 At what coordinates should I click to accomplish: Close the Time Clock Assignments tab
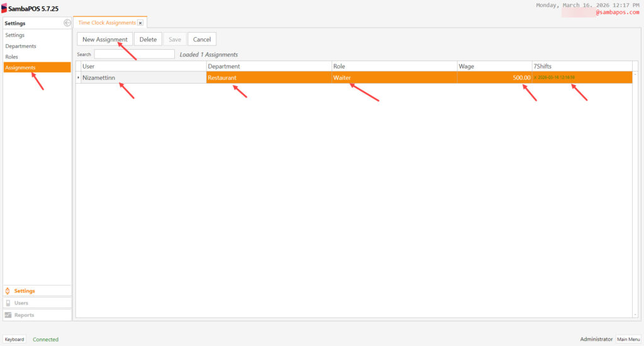click(x=140, y=23)
